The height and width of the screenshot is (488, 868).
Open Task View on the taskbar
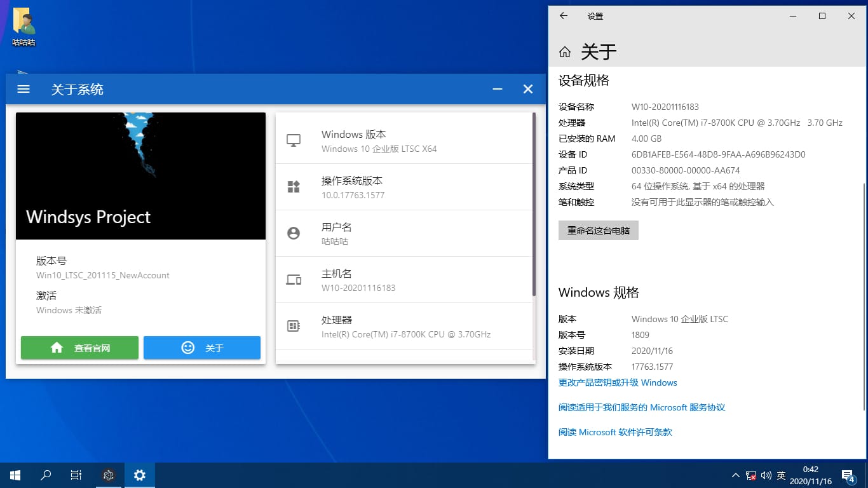click(76, 475)
